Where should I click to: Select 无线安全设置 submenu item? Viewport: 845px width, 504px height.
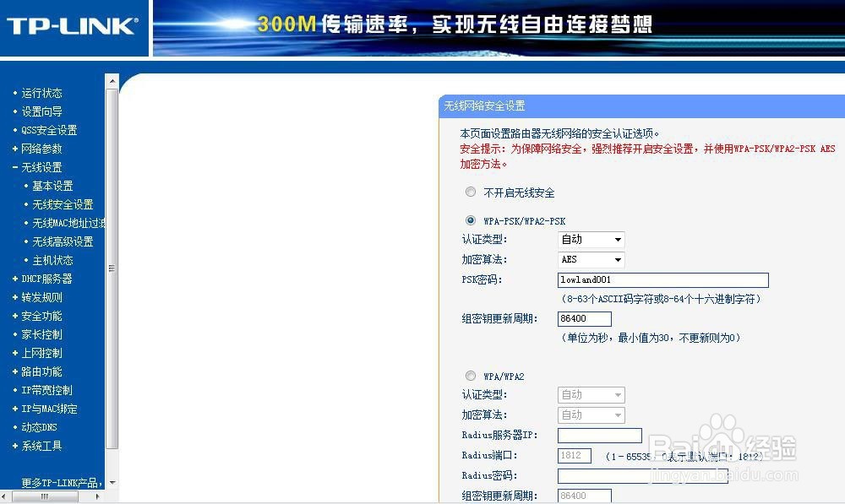point(63,204)
